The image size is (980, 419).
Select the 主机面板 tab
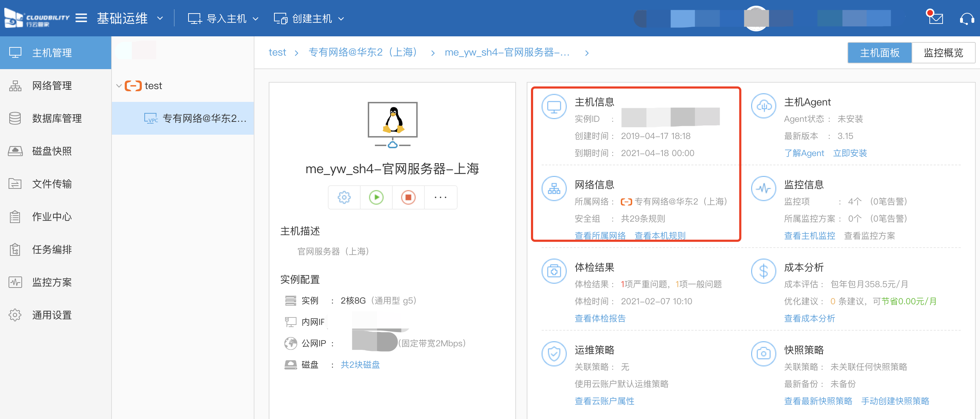click(x=879, y=53)
